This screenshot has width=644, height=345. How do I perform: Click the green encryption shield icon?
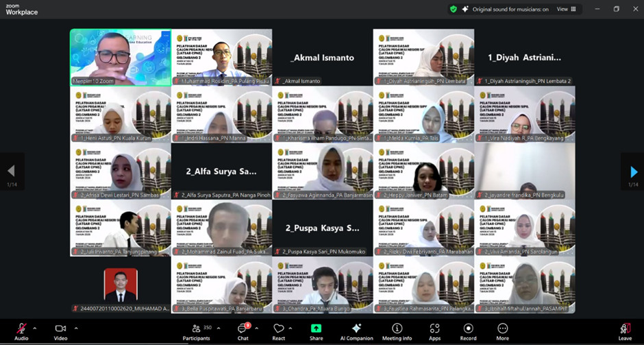pos(453,9)
